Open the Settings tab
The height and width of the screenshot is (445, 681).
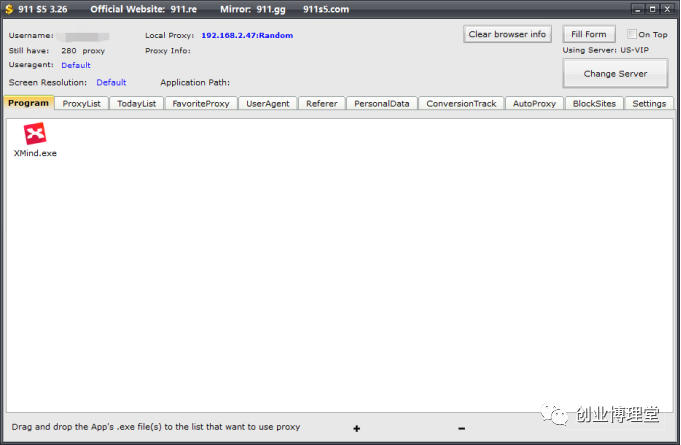[649, 104]
